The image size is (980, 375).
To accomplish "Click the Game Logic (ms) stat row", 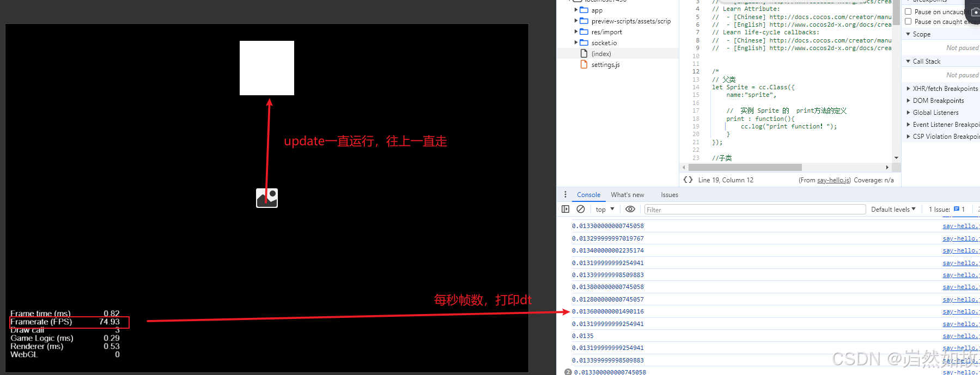I will (x=65, y=338).
